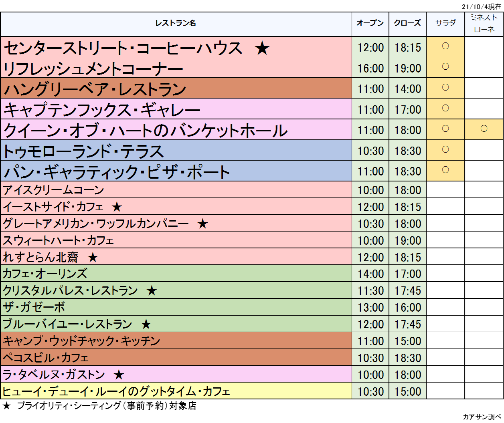Select the 16:00 close time for ザ・ガゼーボ

408,308
